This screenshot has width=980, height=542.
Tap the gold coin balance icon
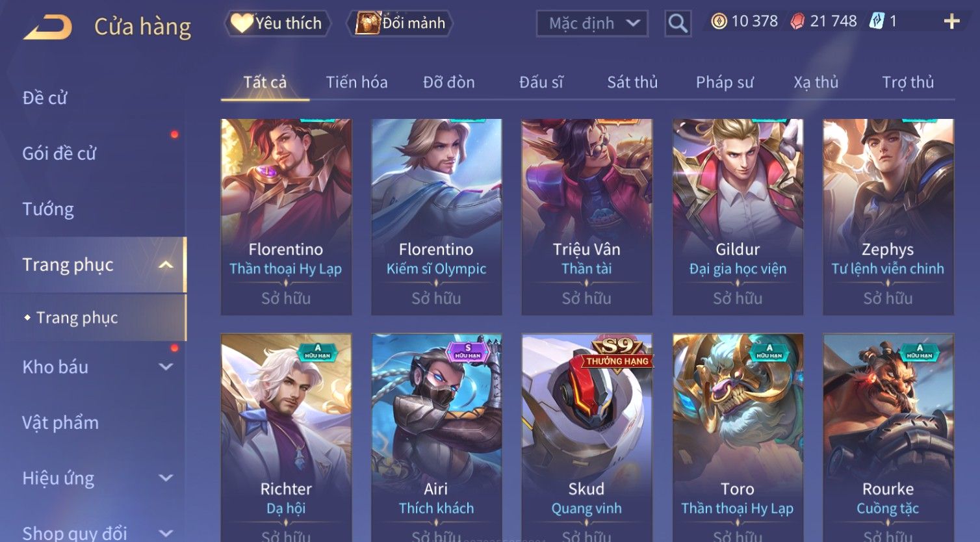(x=719, y=21)
